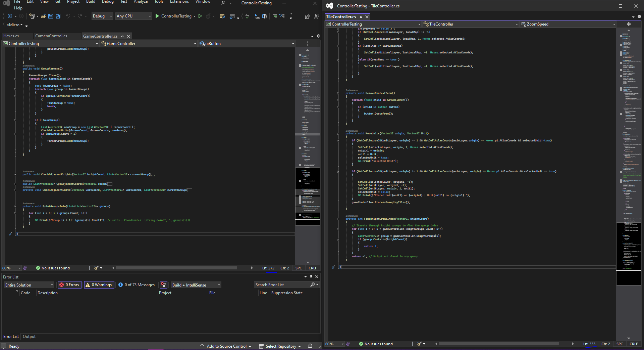Toggle the 0 Errors filter

(69, 285)
